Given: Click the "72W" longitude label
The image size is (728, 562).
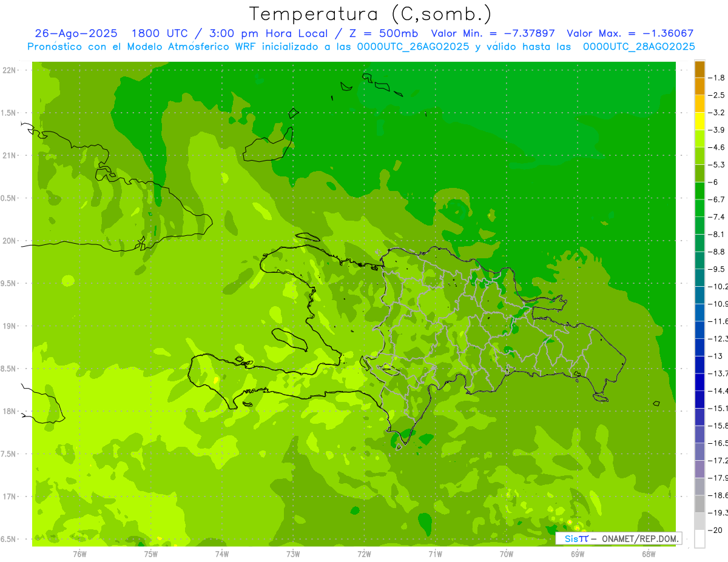Looking at the screenshot, I should 364,554.
